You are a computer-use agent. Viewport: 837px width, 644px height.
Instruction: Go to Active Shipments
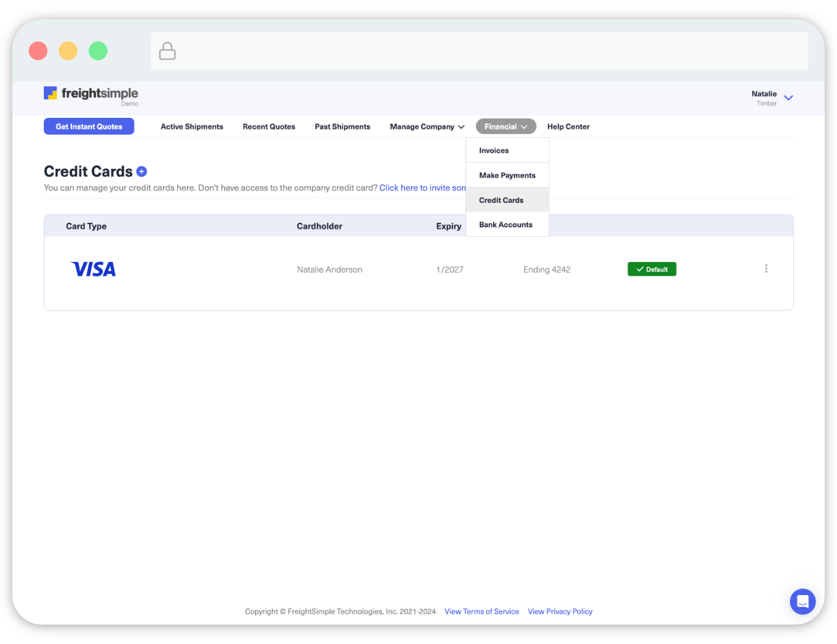(x=192, y=127)
